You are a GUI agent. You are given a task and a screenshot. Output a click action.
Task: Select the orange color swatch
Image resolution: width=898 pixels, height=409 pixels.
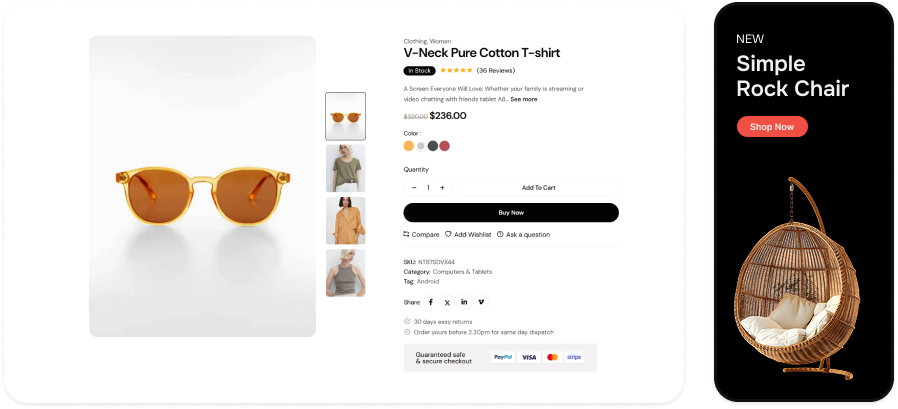(x=408, y=145)
